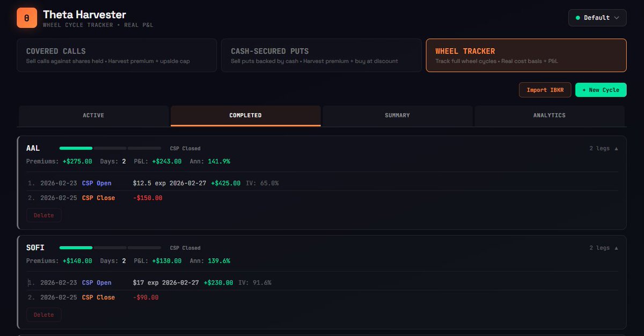This screenshot has width=644, height=336.
Task: Select the Cash-Secured Puts strategy card
Action: (321, 55)
